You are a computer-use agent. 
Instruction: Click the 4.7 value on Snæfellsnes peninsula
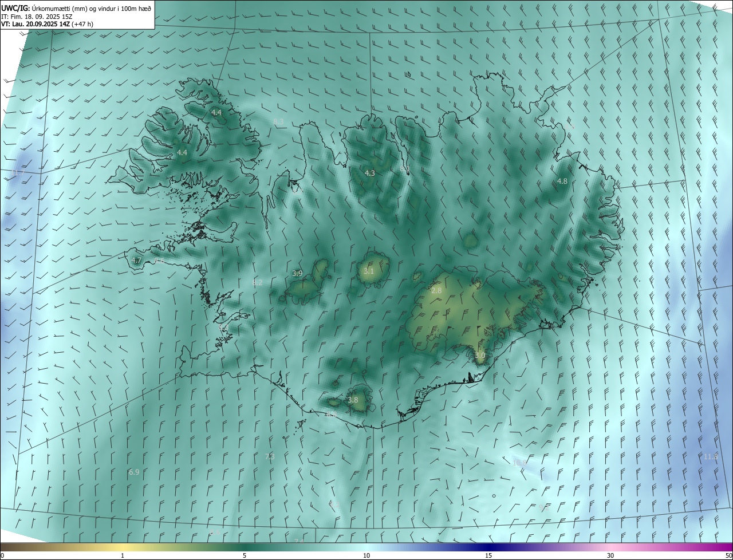point(136,260)
